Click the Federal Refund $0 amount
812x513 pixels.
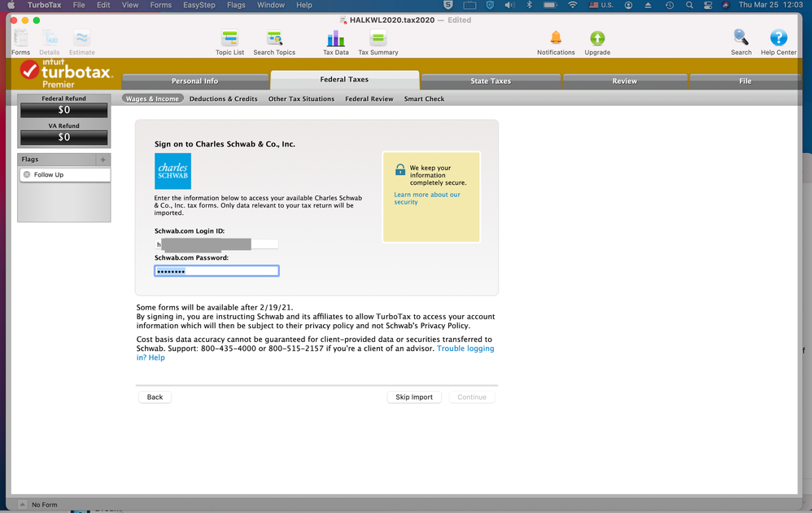(x=64, y=110)
